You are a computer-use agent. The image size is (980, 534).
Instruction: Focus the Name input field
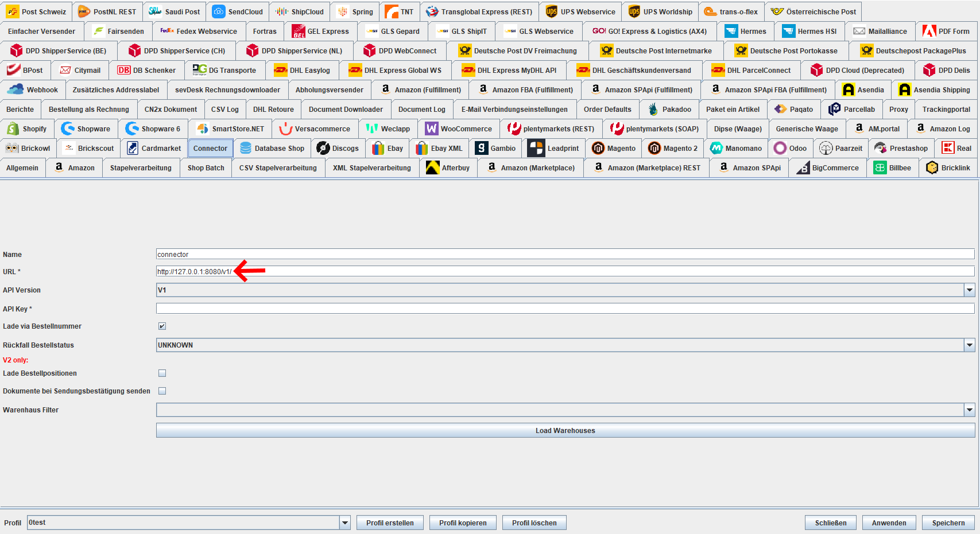coord(565,254)
